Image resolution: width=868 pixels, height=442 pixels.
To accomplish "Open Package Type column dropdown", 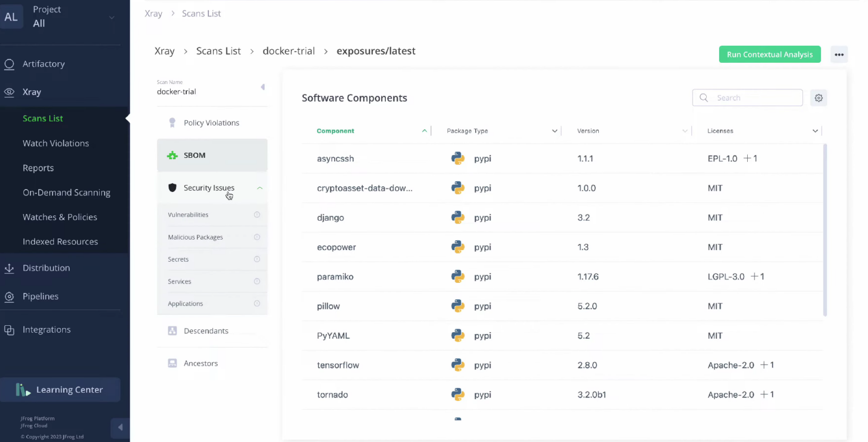I will (x=555, y=131).
